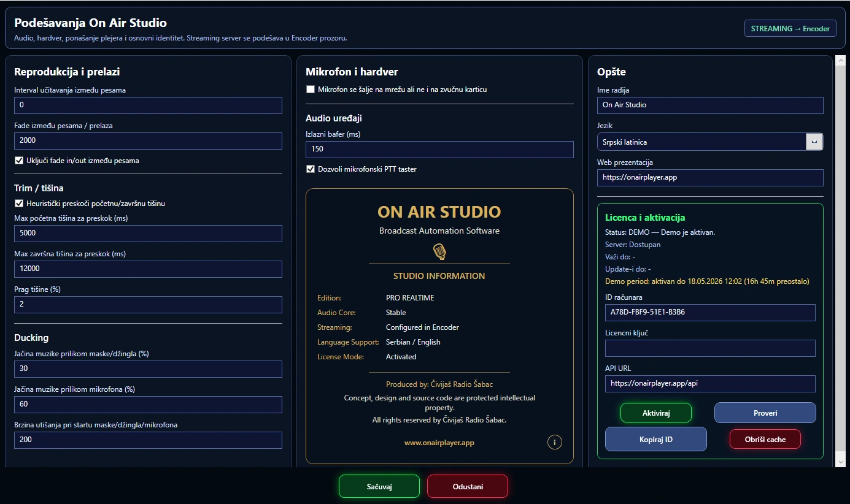850x504 pixels.
Task: Click the 'Server: Dostupan' text
Action: pyautogui.click(x=633, y=245)
